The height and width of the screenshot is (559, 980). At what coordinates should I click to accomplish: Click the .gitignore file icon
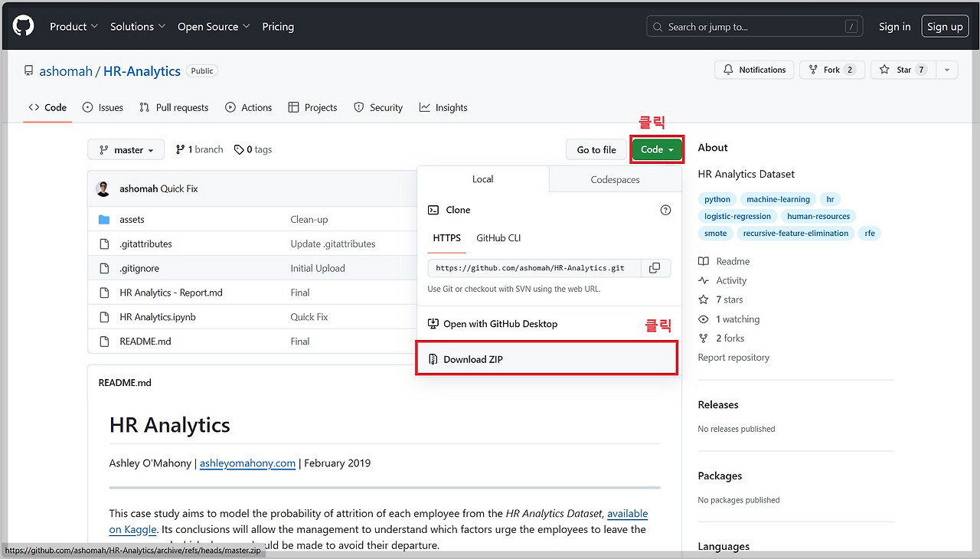pos(104,269)
